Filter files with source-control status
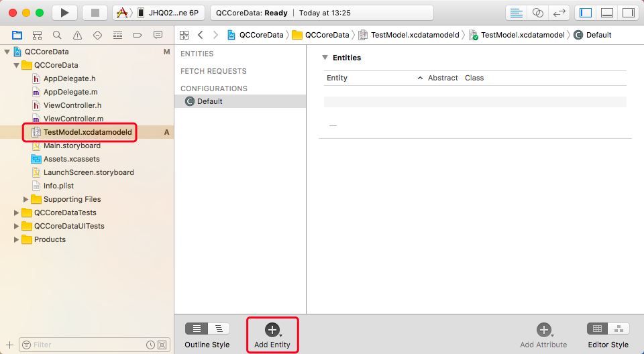The height and width of the screenshot is (354, 644). click(162, 345)
